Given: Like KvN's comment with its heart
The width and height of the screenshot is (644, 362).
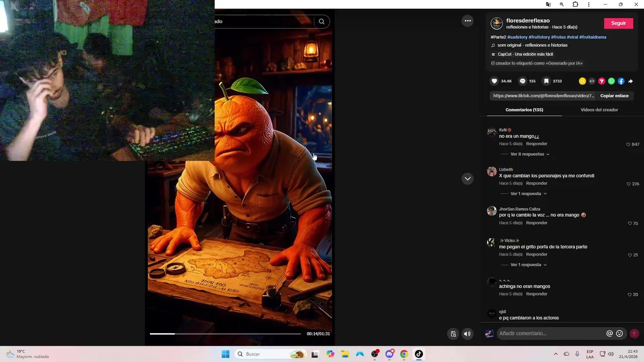Looking at the screenshot, I should coord(628,144).
